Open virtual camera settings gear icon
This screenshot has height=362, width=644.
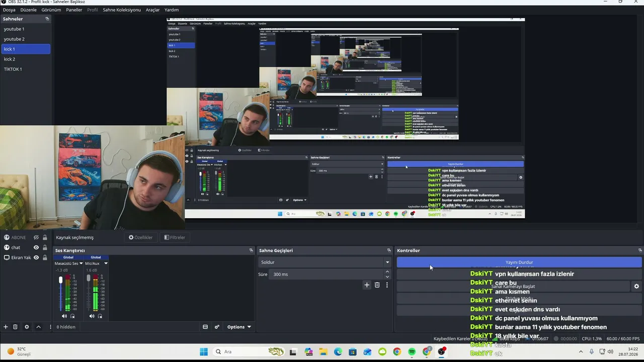(x=636, y=286)
